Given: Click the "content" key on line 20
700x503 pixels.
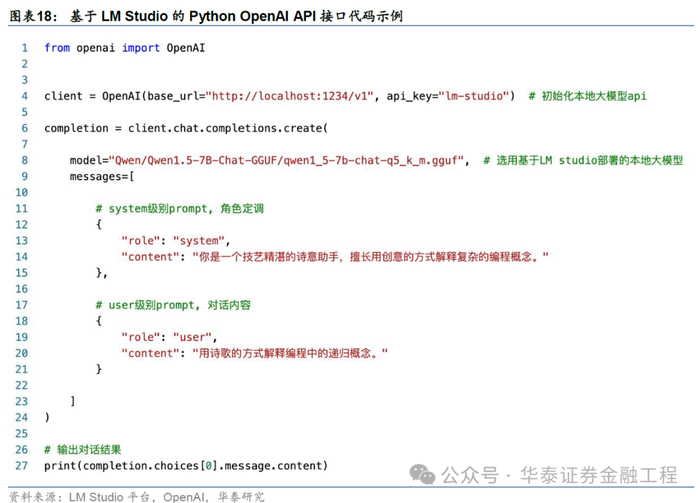Looking at the screenshot, I should pyautogui.click(x=150, y=353).
